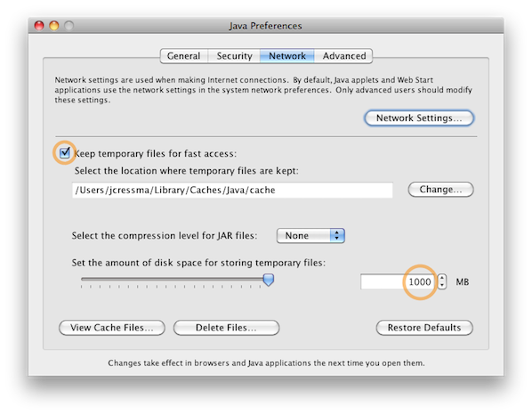
Task: Select the Network tab
Action: [287, 56]
